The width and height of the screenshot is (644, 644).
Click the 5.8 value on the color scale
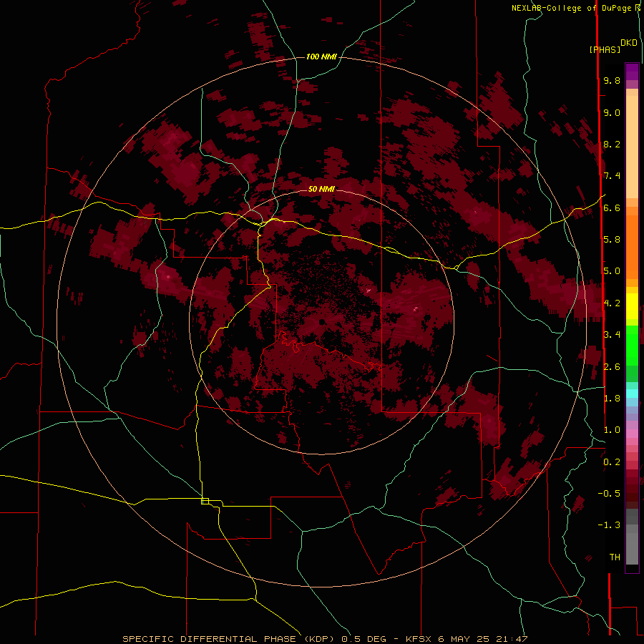pos(612,239)
